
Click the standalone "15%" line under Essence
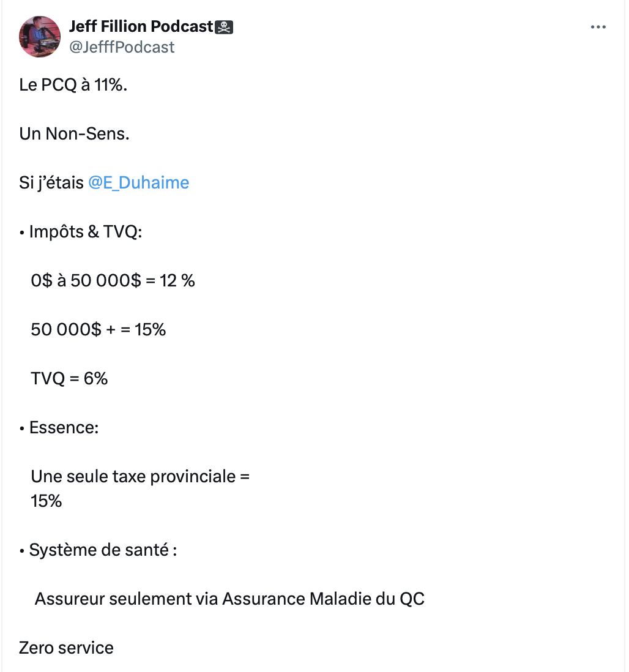click(x=47, y=501)
